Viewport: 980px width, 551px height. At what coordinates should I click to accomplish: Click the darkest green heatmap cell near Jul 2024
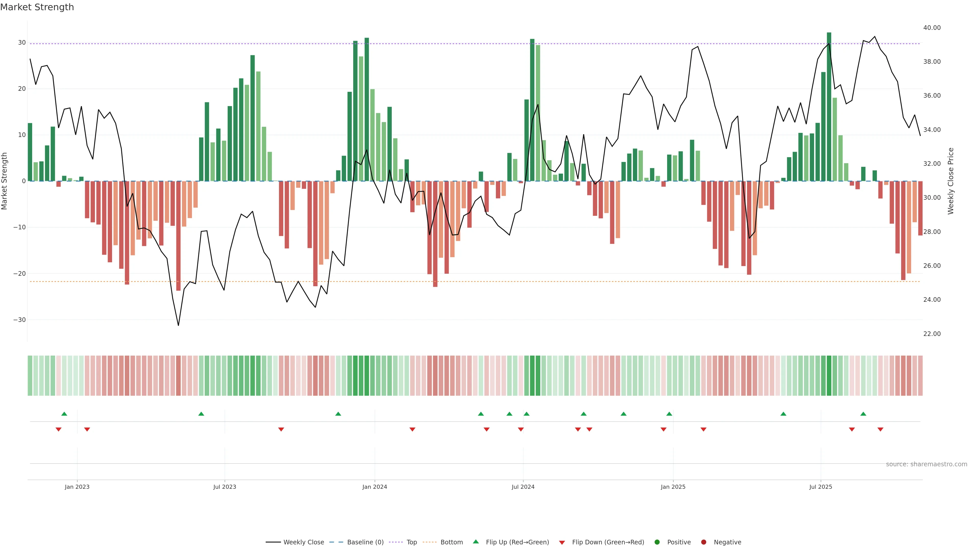[532, 376]
